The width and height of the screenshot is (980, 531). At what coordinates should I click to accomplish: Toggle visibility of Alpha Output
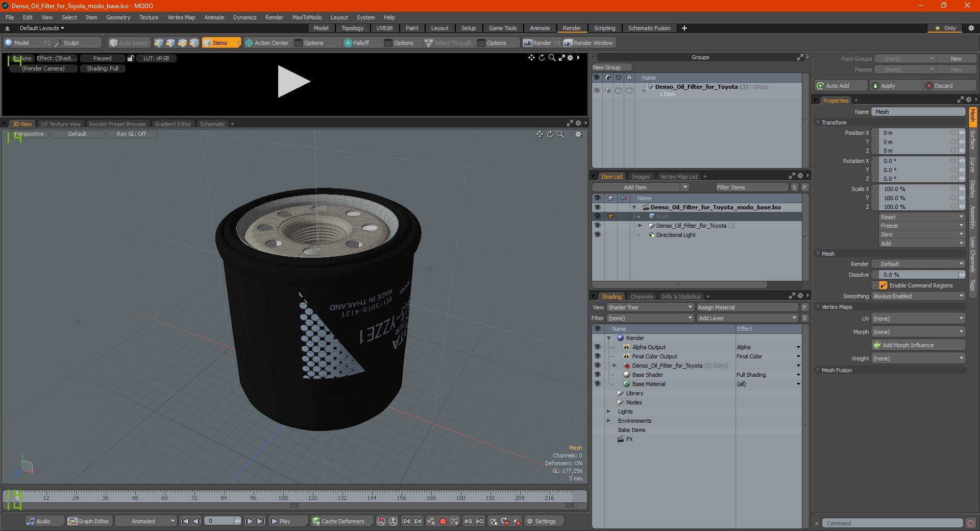(x=597, y=347)
